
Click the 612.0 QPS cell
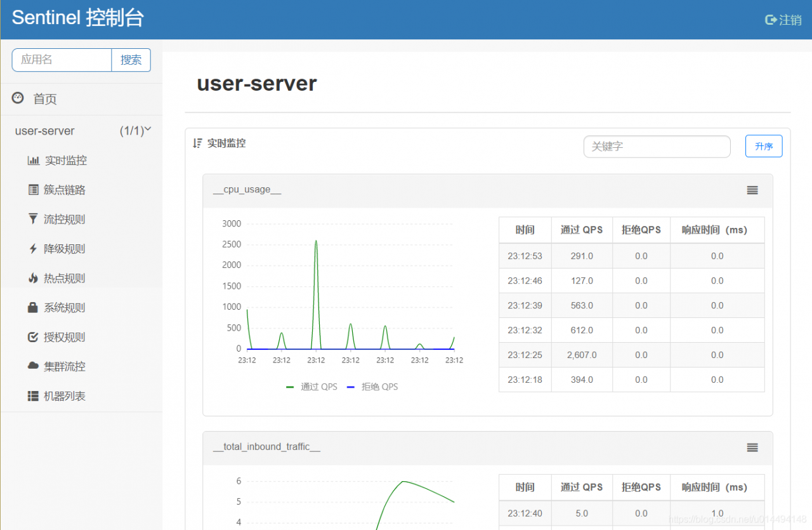click(x=582, y=330)
